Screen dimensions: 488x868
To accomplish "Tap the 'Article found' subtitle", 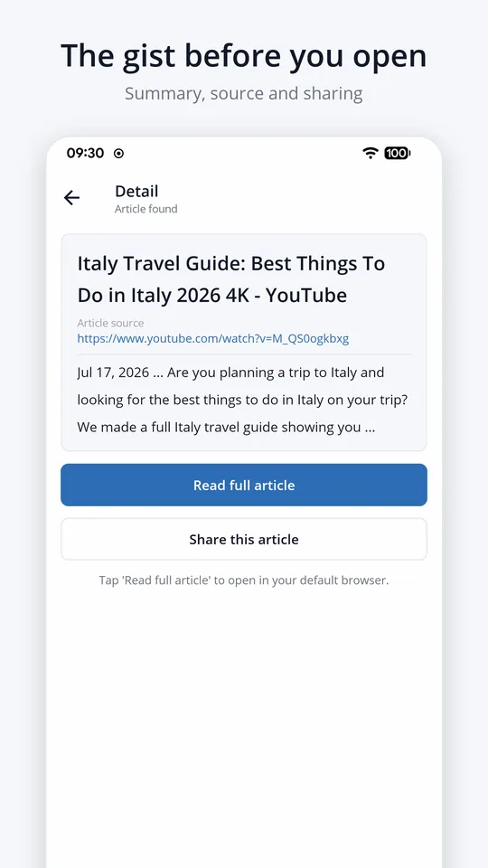I will (146, 209).
